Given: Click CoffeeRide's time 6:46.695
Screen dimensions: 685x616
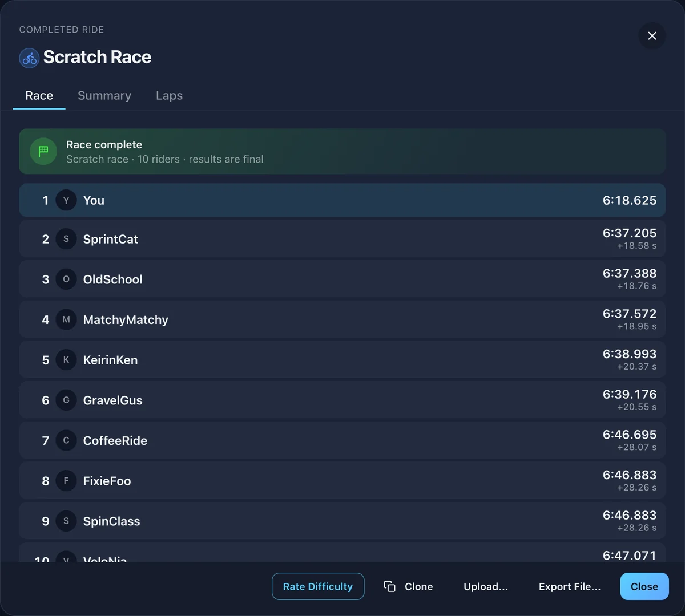Looking at the screenshot, I should pyautogui.click(x=630, y=435).
